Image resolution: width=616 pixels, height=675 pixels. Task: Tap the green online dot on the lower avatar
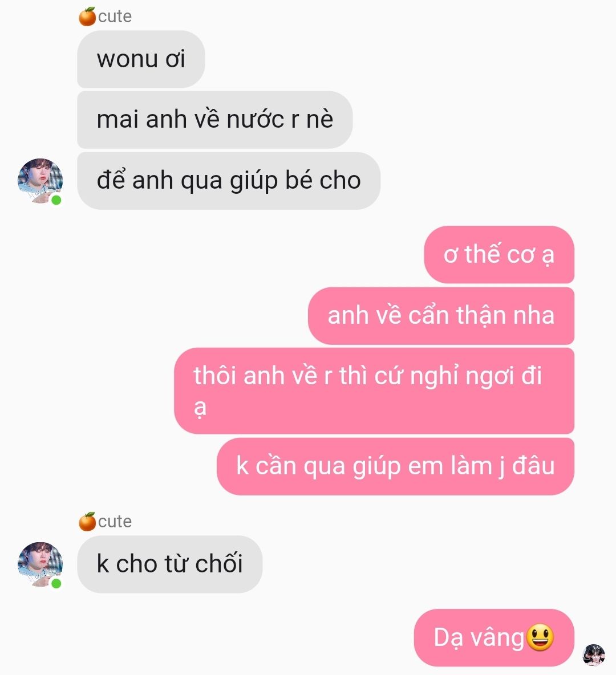[x=56, y=584]
